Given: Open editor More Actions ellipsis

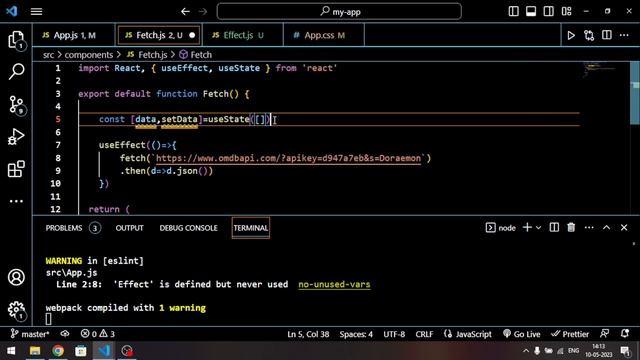Looking at the screenshot, I should click(x=624, y=36).
